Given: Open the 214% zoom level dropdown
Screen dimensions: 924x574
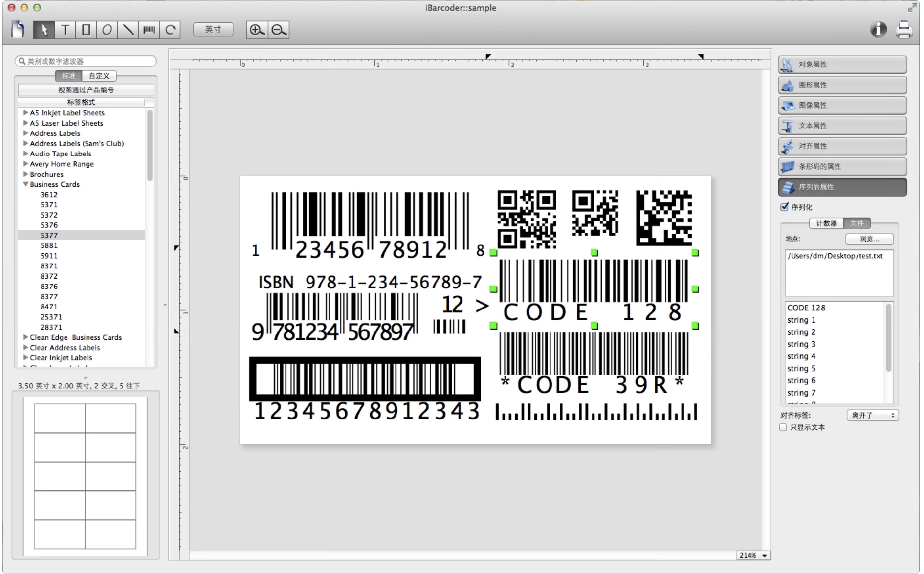Looking at the screenshot, I should click(x=753, y=555).
